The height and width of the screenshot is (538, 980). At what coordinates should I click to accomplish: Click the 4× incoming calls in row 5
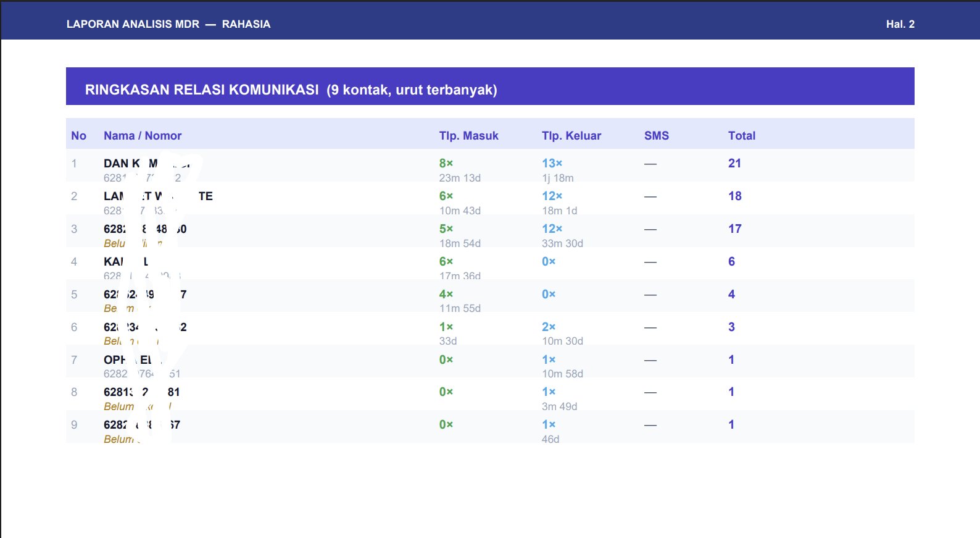[446, 295]
